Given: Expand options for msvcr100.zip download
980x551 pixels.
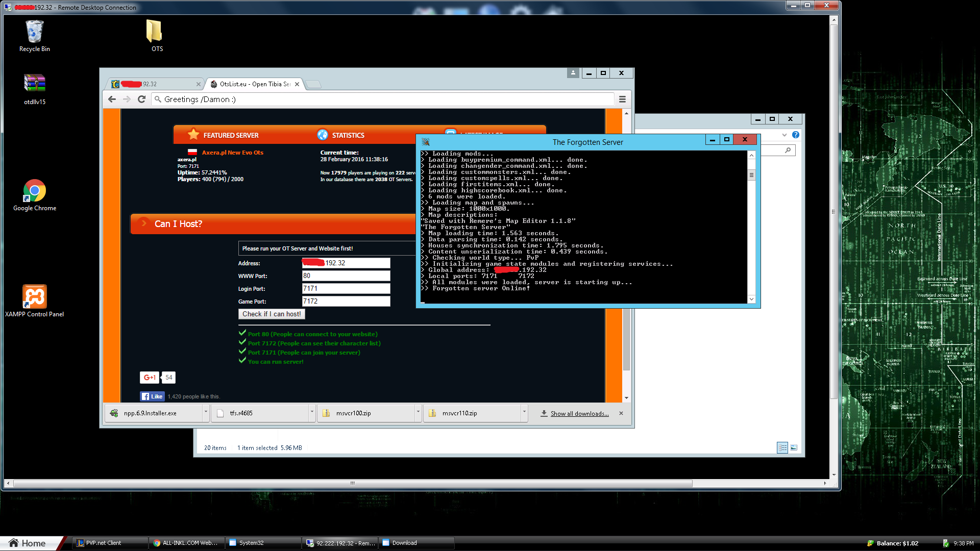Looking at the screenshot, I should pos(418,412).
